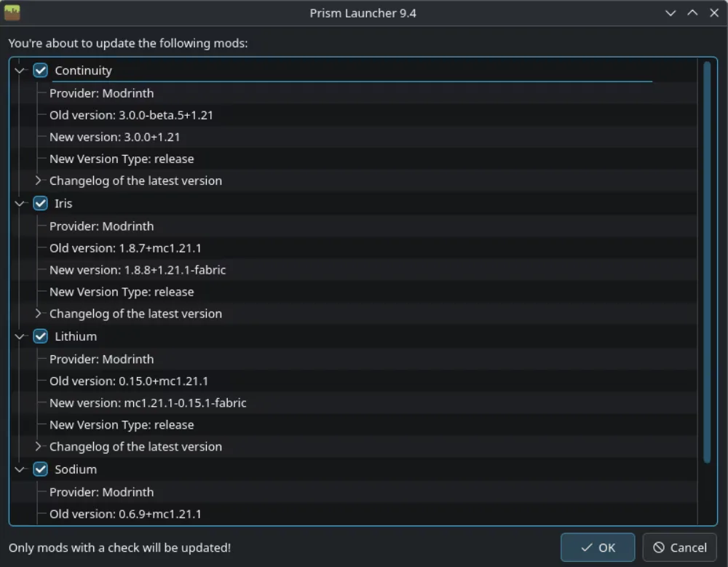Collapse the Iris tree entry

(20, 203)
